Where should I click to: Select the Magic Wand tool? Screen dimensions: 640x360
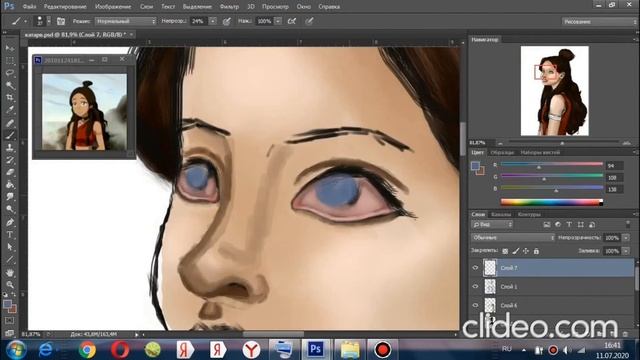pyautogui.click(x=10, y=85)
